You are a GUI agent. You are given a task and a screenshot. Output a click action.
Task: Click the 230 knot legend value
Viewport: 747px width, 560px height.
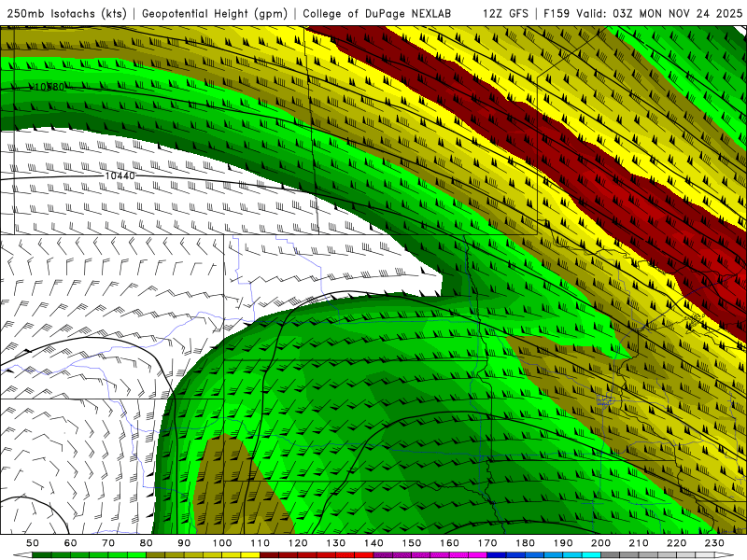(714, 543)
